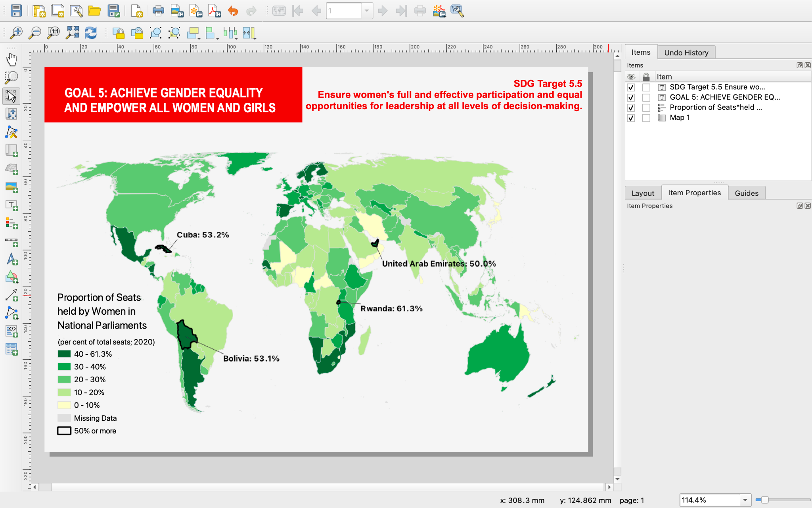Add a north arrow item
Viewport: 812px width, 508px height.
point(11,260)
